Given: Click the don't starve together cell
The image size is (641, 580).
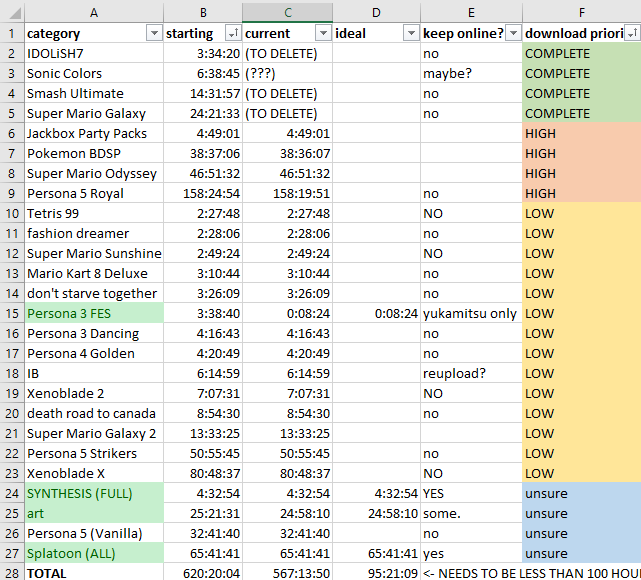Looking at the screenshot, I should [94, 293].
